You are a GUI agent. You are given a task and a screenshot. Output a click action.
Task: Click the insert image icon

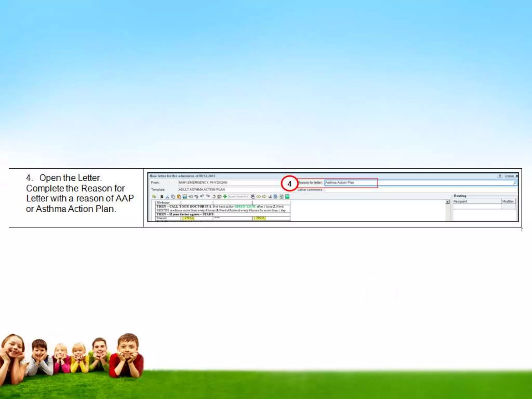pyautogui.click(x=185, y=197)
